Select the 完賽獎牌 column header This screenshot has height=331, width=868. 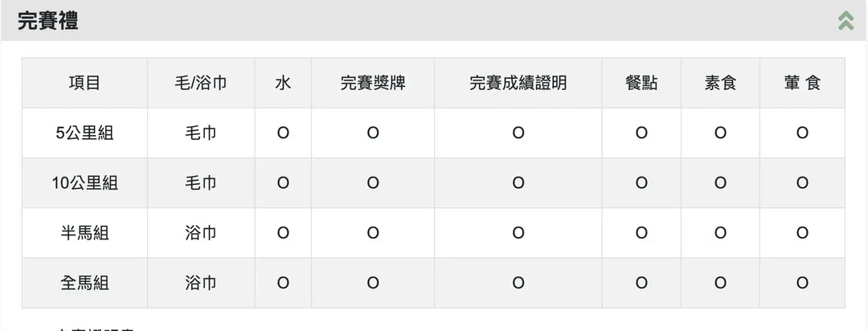pyautogui.click(x=373, y=83)
